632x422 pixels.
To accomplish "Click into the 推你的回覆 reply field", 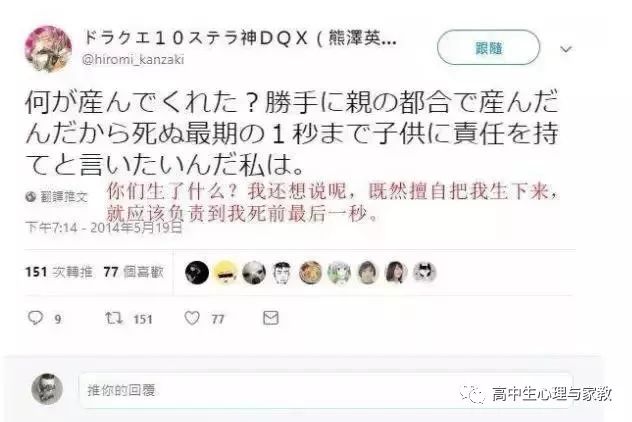I will click(326, 390).
